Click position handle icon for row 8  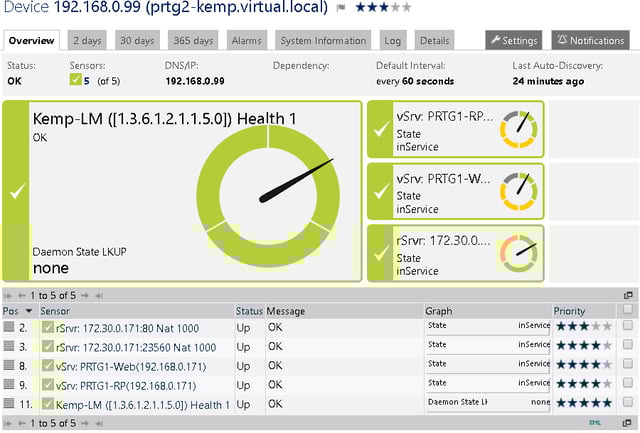tap(9, 365)
